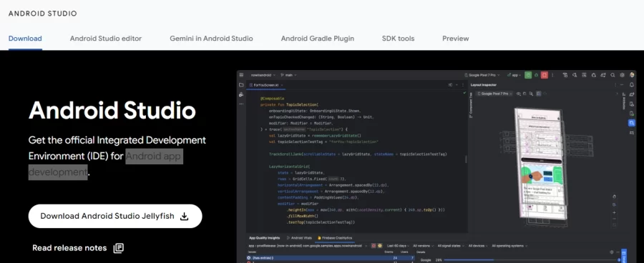Image resolution: width=644 pixels, height=263 pixels.
Task: Open the Download tab
Action: [25, 39]
